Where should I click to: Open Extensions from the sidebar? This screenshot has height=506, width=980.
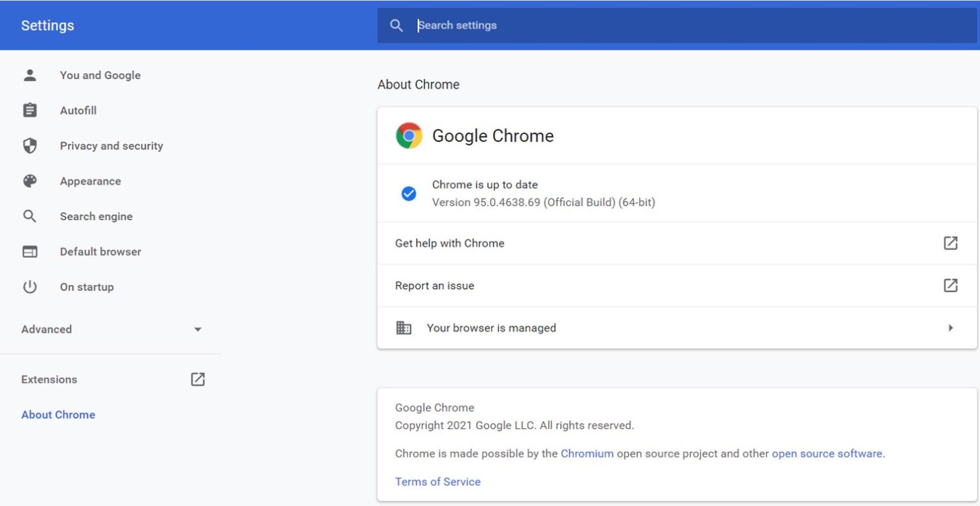click(x=49, y=379)
